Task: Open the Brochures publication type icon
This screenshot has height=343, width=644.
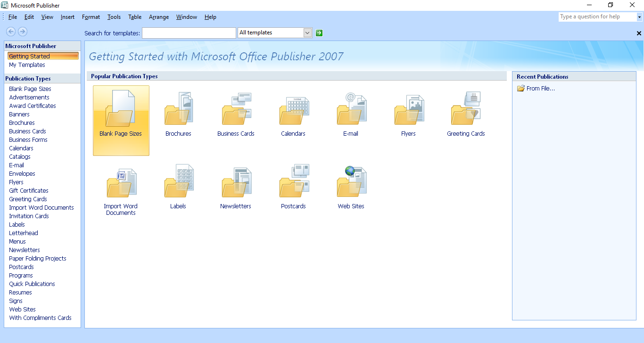Action: [x=178, y=109]
